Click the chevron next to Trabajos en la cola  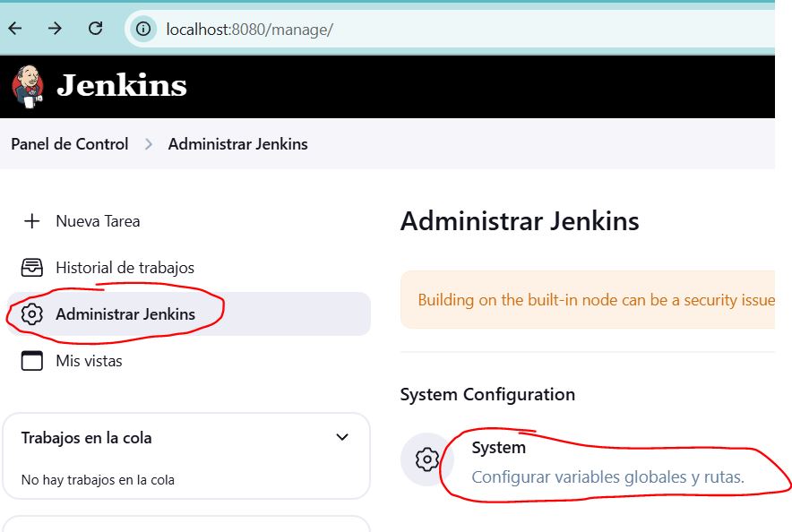(x=341, y=436)
